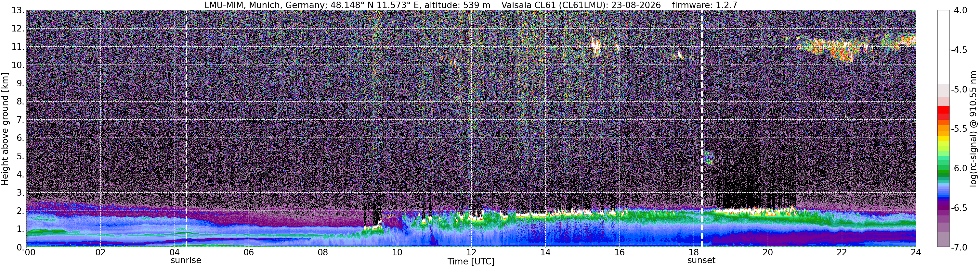The width and height of the screenshot is (980, 268).
Task: Click the '-7.0' colorbar tick label
Action: pyautogui.click(x=959, y=247)
